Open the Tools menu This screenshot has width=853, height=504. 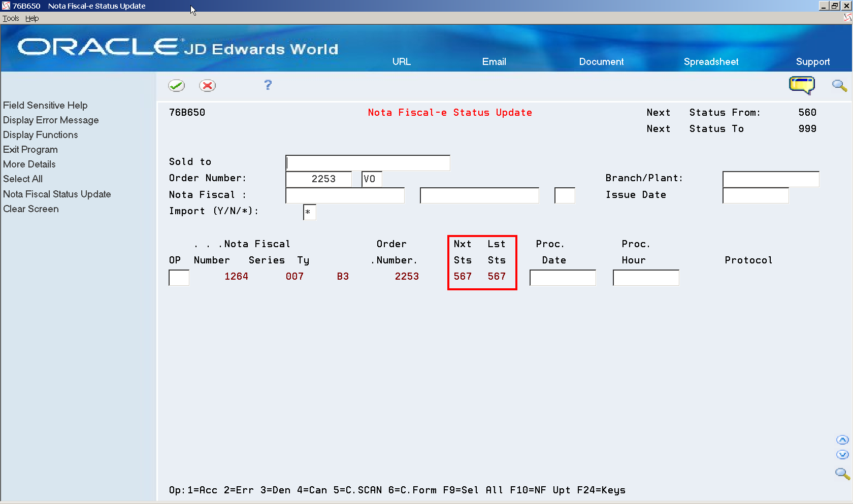(x=11, y=18)
